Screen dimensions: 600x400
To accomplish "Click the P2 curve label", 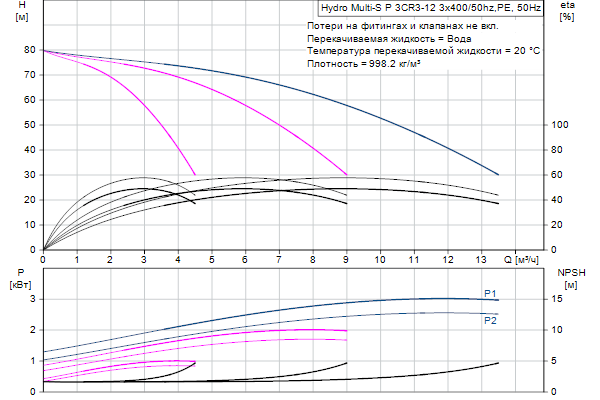I will tap(491, 321).
